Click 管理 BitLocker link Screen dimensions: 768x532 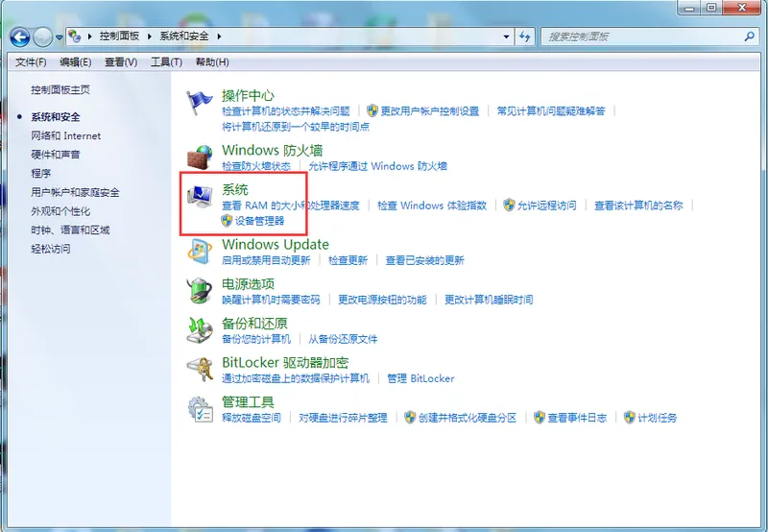pos(420,378)
